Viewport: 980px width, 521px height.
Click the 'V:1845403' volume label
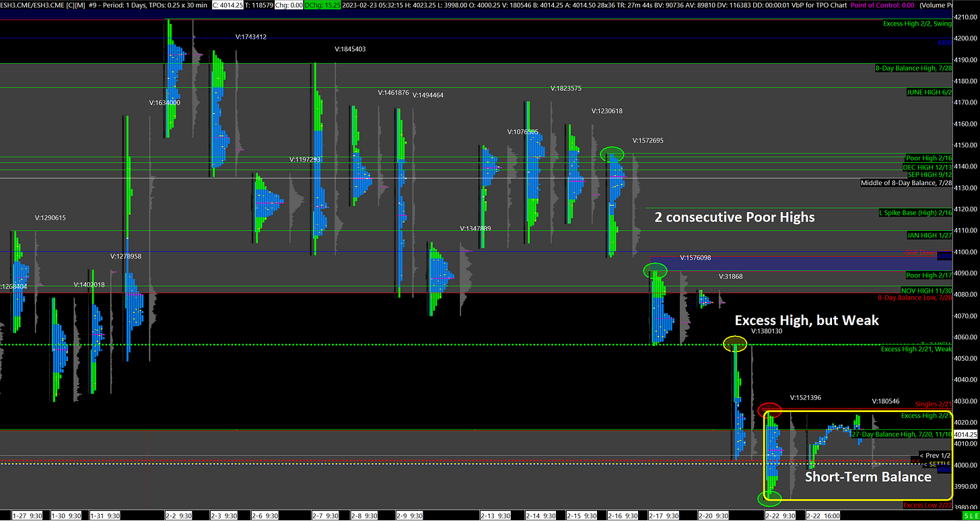[350, 49]
